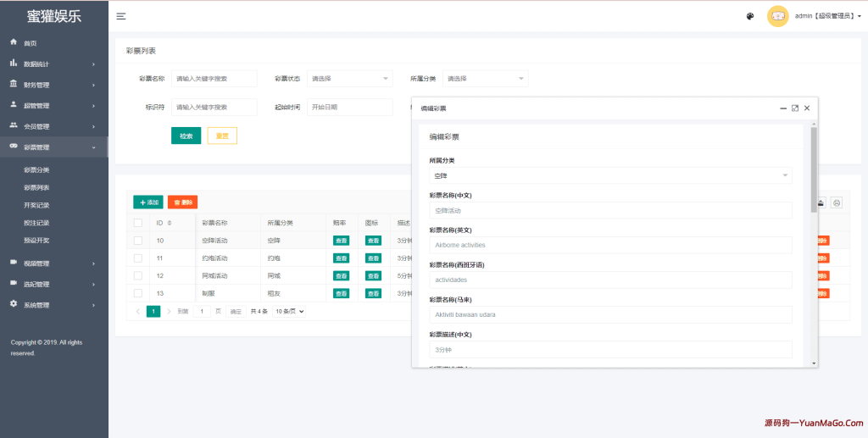Check the row checkbox for ID 10
Image resolution: width=868 pixels, height=438 pixels.
pos(138,241)
